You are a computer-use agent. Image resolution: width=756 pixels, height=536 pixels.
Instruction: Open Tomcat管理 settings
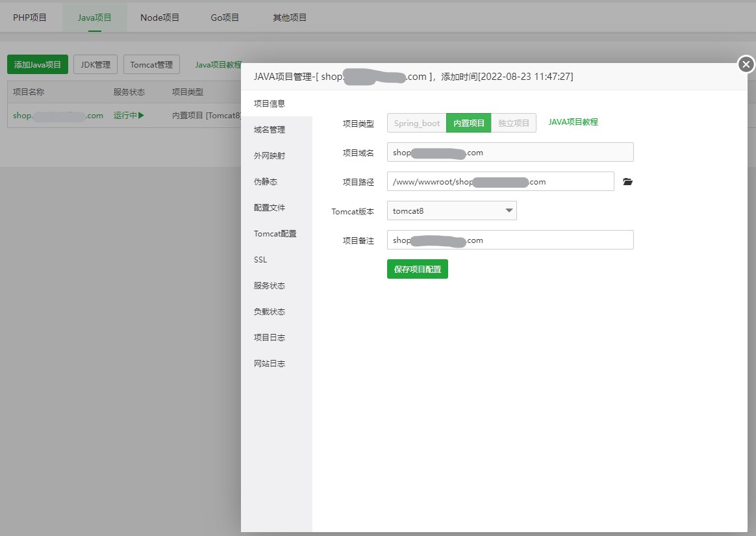pos(151,64)
